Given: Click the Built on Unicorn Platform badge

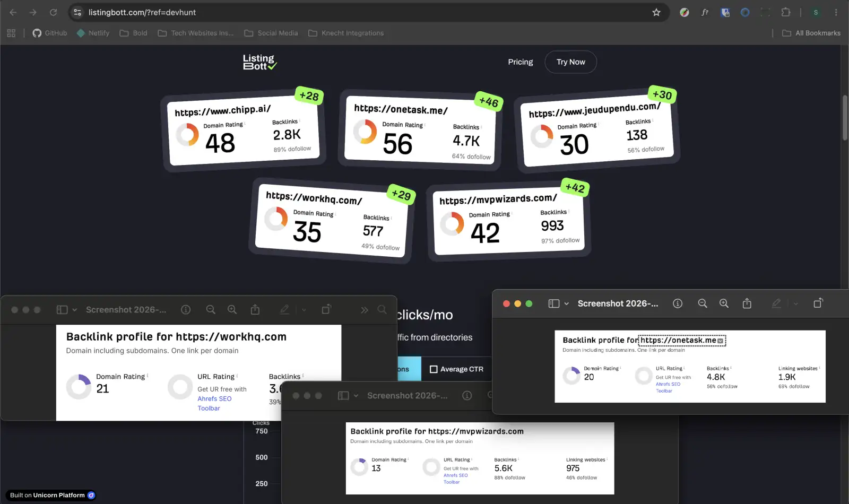Looking at the screenshot, I should click(52, 495).
